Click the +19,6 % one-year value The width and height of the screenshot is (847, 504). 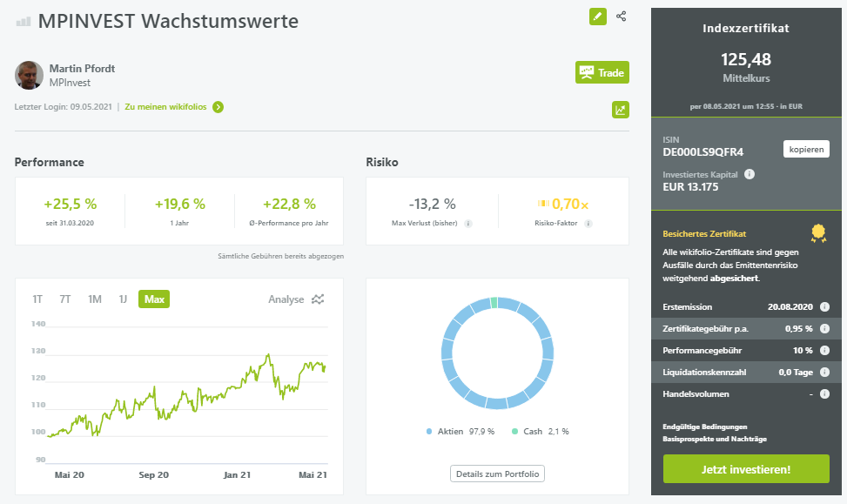(x=180, y=205)
